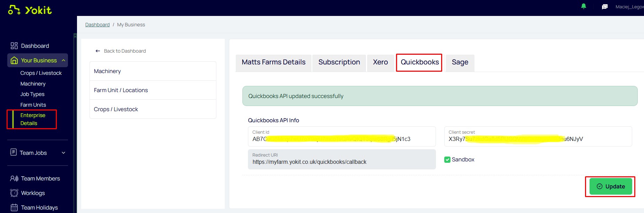Click the Redirect URI field
The height and width of the screenshot is (213, 644).
coord(342,159)
